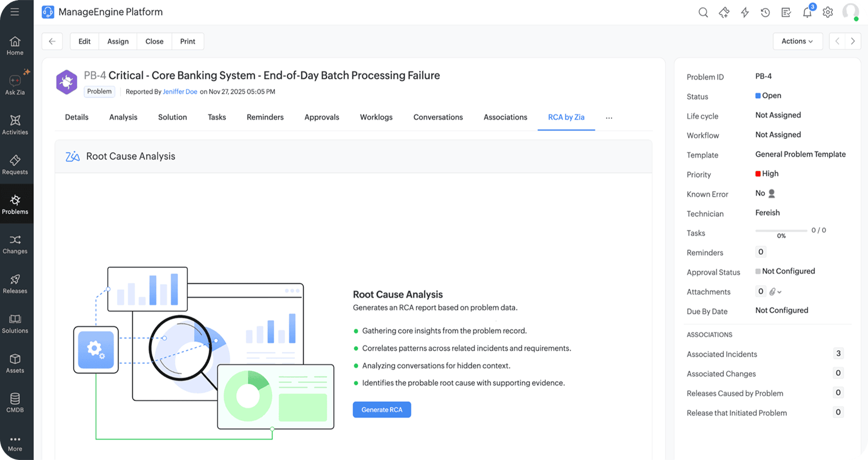This screenshot has height=460, width=868.
Task: Click the attachment paperclip icon
Action: tap(771, 291)
